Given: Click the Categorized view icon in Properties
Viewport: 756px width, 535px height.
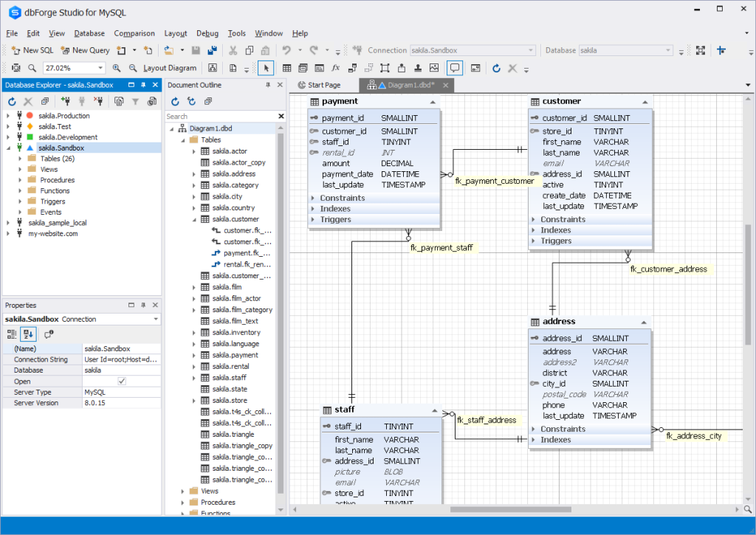Looking at the screenshot, I should (12, 334).
